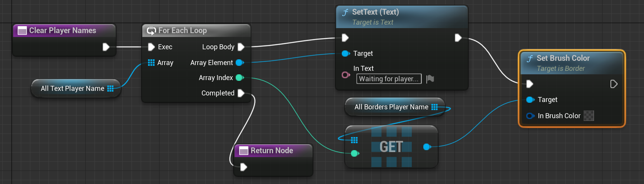644x184 pixels.
Task: Click the Array Index output pin
Action: click(x=240, y=78)
